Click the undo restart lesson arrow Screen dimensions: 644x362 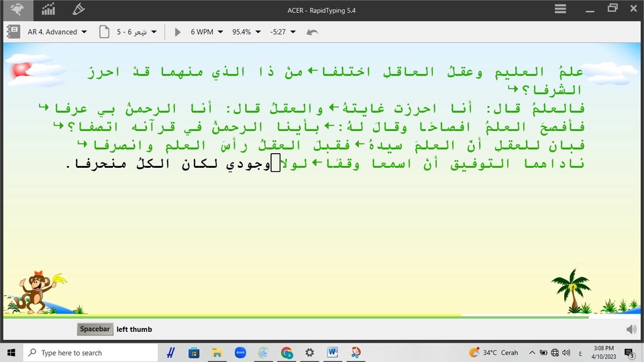coord(312,32)
